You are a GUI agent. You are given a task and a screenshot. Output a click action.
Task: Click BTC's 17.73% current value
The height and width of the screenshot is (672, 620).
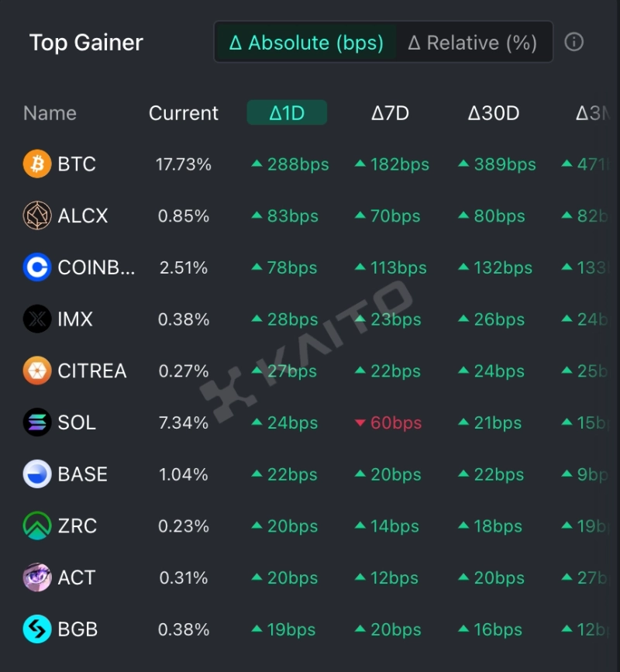point(184,164)
